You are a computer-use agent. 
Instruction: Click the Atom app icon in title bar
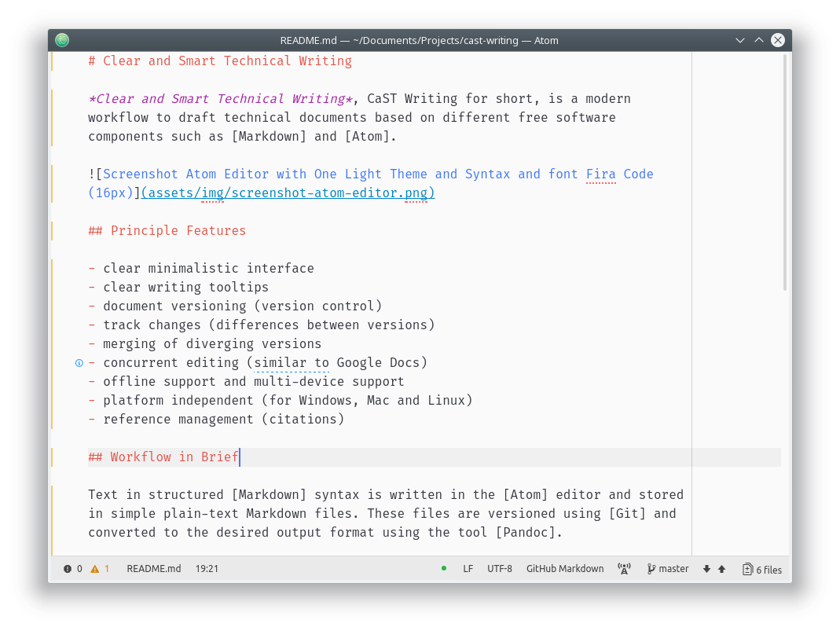[x=62, y=40]
